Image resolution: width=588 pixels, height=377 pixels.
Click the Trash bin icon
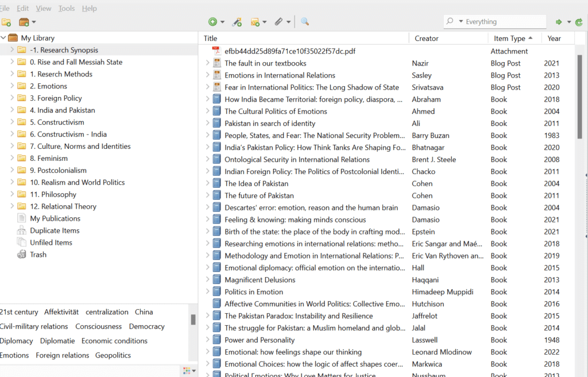pyautogui.click(x=22, y=254)
